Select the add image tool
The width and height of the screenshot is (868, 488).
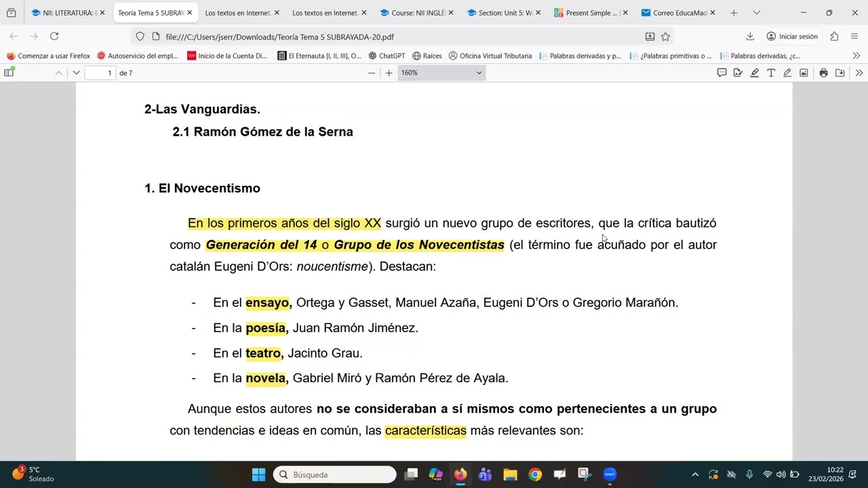click(x=804, y=73)
